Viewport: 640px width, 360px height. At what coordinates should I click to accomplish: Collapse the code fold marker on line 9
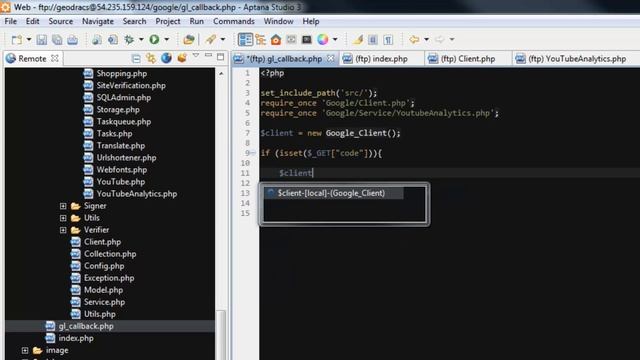[x=253, y=153]
